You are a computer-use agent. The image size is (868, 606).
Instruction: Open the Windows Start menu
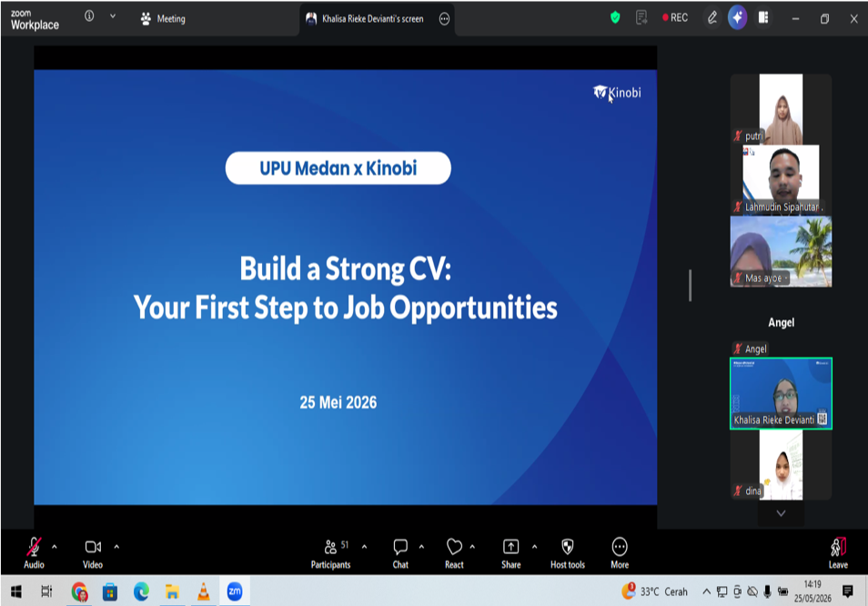click(x=16, y=591)
